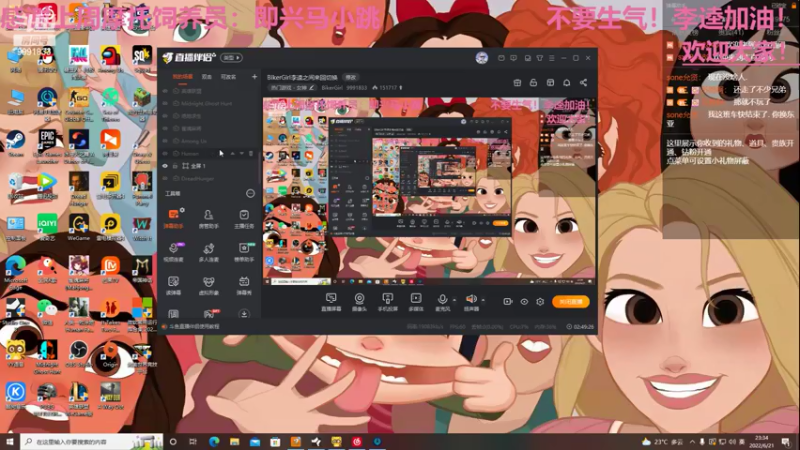Screen dimensions: 800x450
Task: Open settings gear next to the orange stream button
Action: point(540,302)
